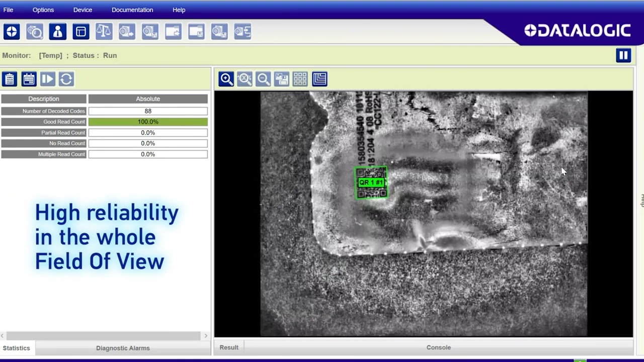Click the folder with arrow icon
The image size is (644, 362).
pyautogui.click(x=173, y=32)
